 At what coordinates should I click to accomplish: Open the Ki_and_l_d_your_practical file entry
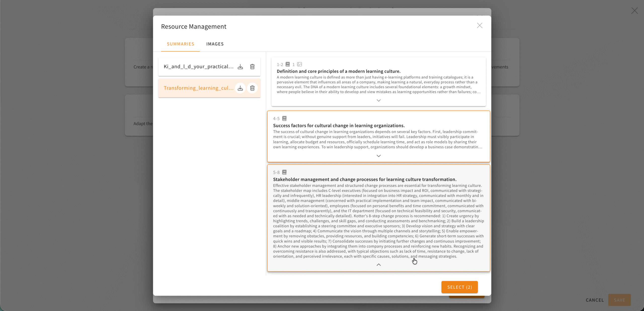click(x=198, y=67)
